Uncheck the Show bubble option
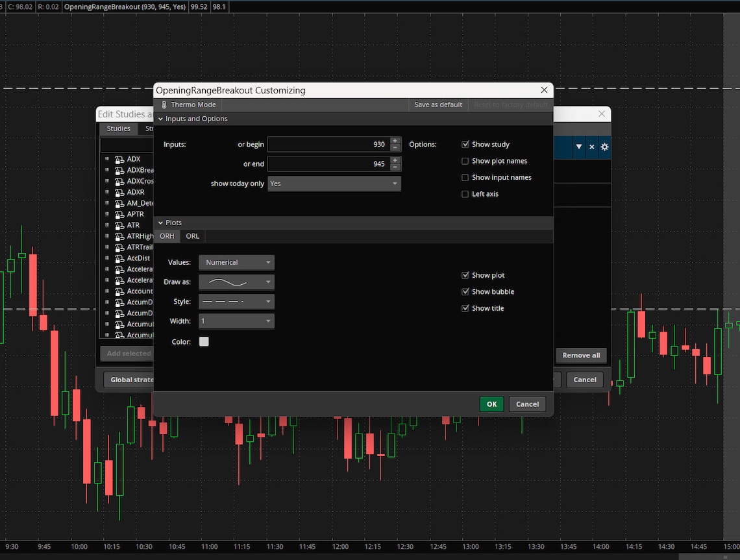The image size is (740, 560). click(465, 291)
